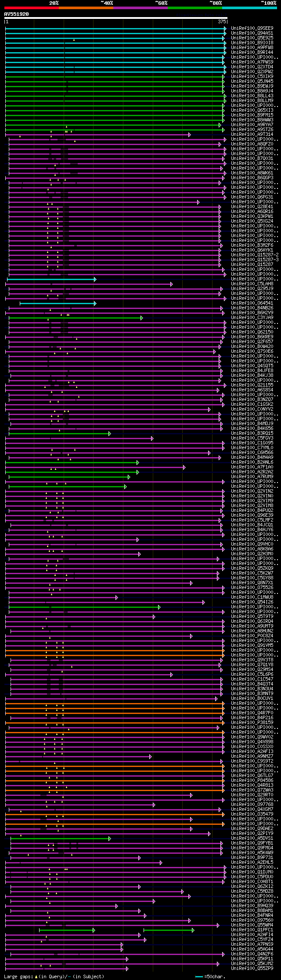Select the label UniRef100_Q7S0E6
This screenshot has width=281, height=980.
tap(252, 351)
